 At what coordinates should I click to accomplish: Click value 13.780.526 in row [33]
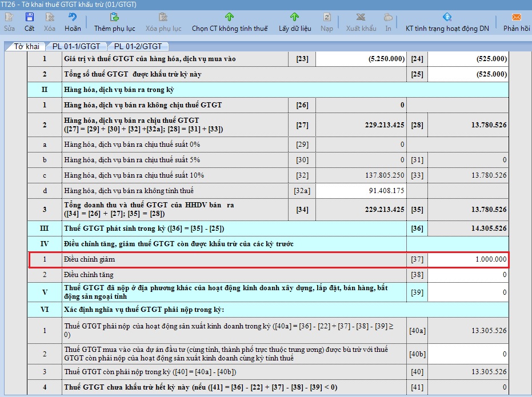coord(489,175)
